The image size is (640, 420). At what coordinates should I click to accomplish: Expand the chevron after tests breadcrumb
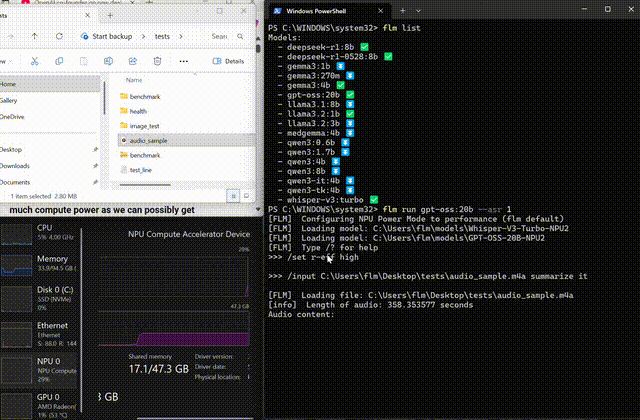click(x=181, y=36)
